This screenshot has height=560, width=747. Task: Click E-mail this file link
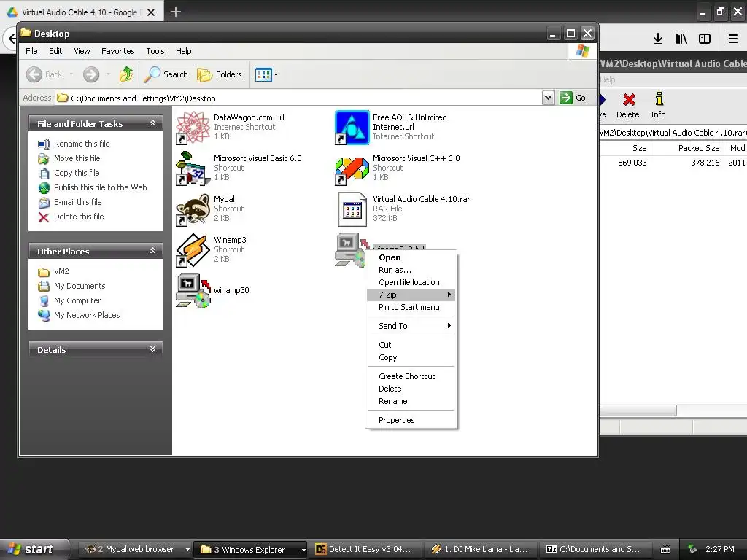pos(77,202)
